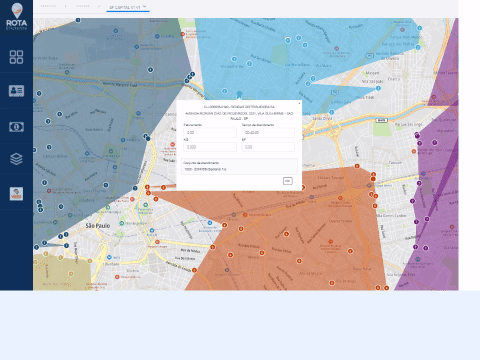Open the banknote billing icon in sidebar

tap(16, 127)
